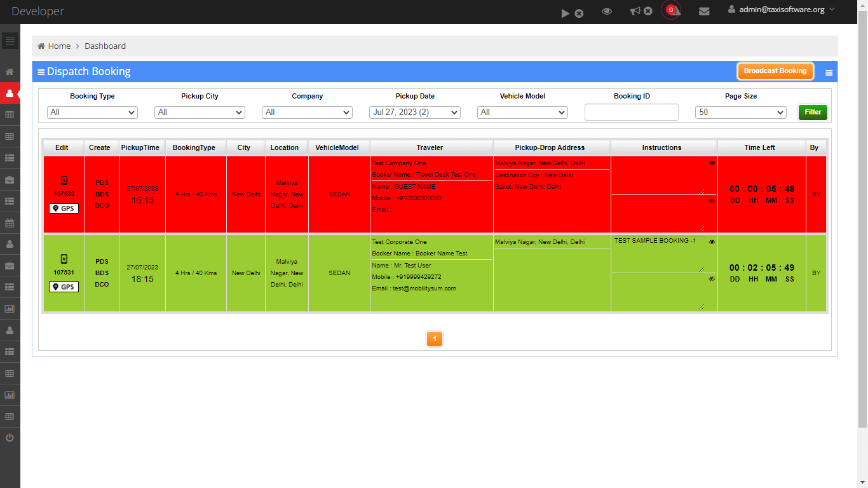Click the Booking ID input field
Screen dimensions: 868x488
(x=631, y=112)
